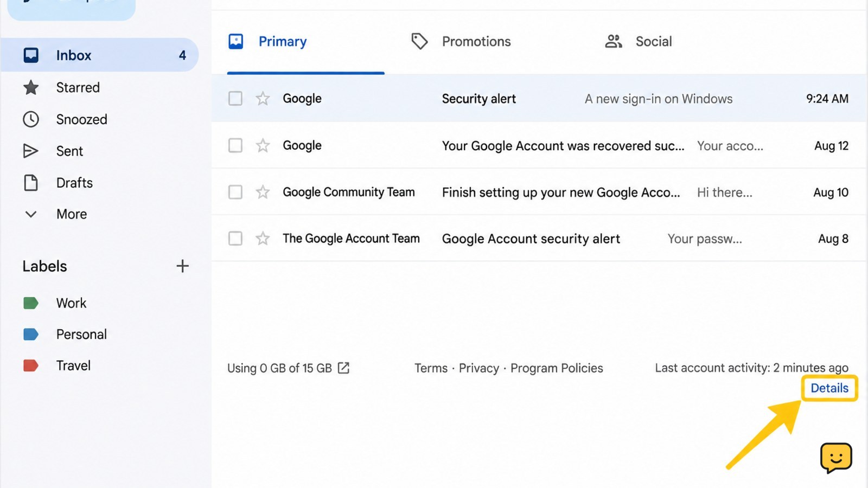Open the Privacy link

(479, 368)
